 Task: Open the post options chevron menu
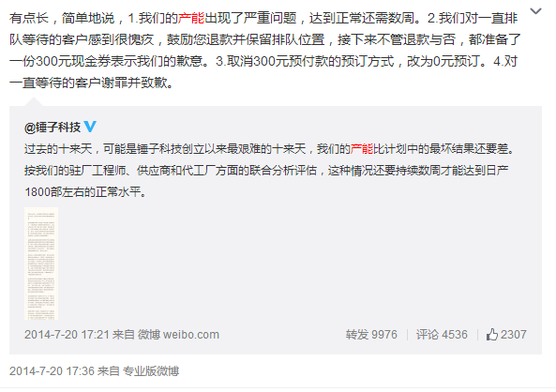tap(535, 11)
